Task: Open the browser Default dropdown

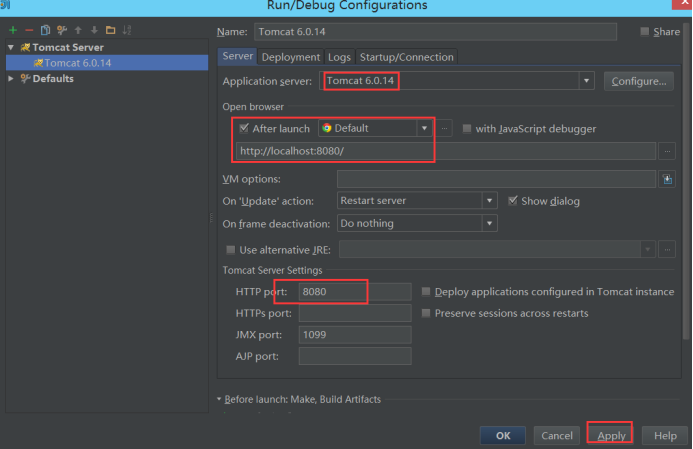Action: (x=424, y=128)
